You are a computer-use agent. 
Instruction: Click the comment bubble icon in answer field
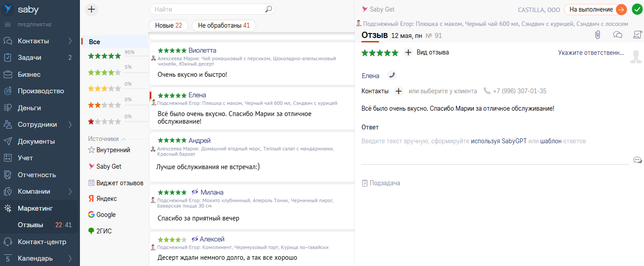637,160
